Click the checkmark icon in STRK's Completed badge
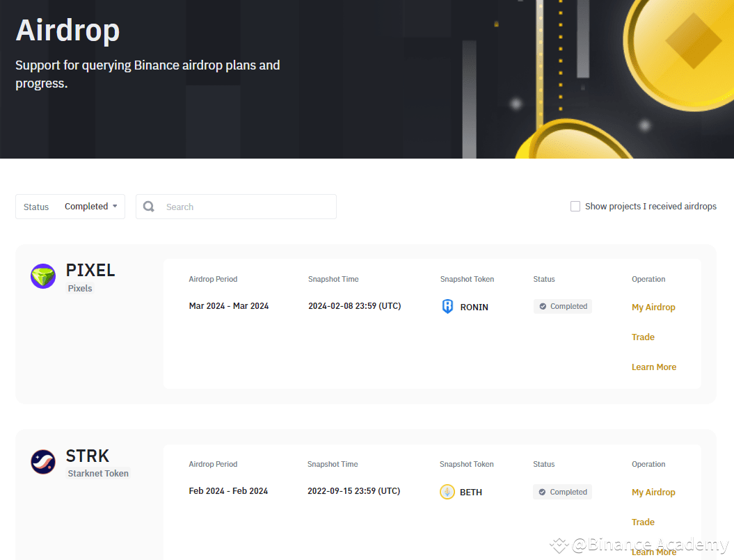This screenshot has height=560, width=734. (544, 492)
